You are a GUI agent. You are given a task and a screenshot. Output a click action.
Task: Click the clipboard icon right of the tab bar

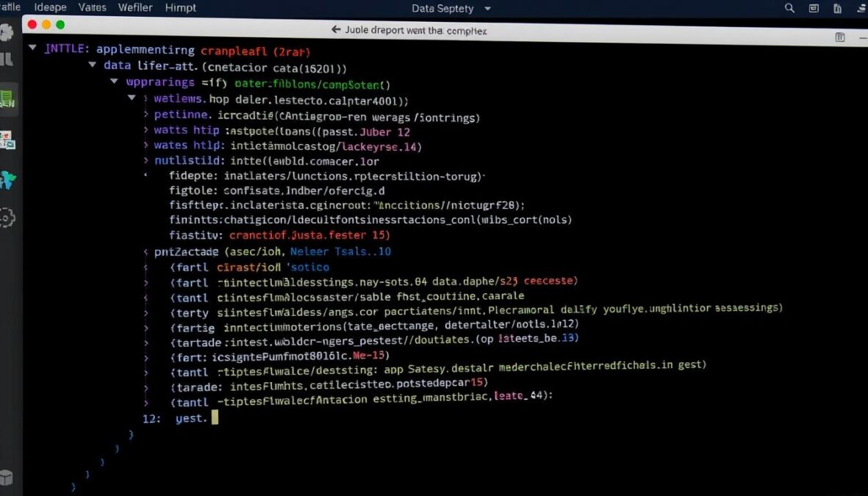pyautogui.click(x=840, y=36)
